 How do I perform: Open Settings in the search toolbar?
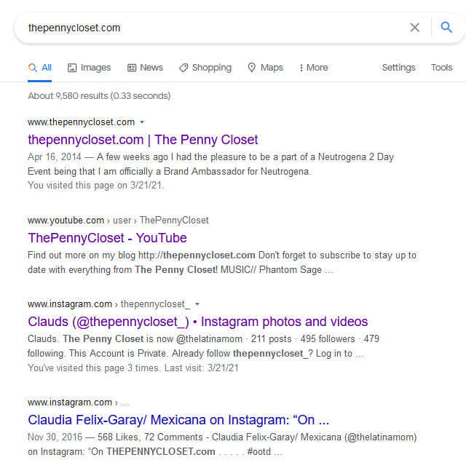[398, 68]
